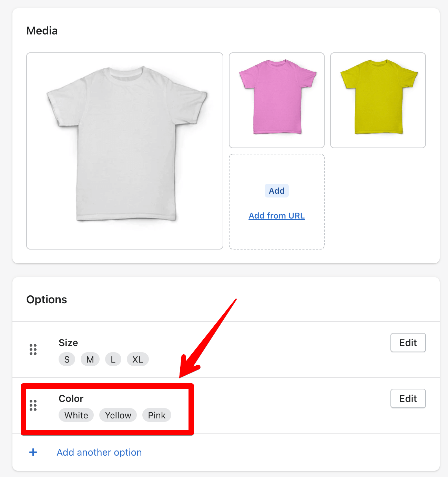Image resolution: width=448 pixels, height=477 pixels.
Task: Click the L size tag
Action: (x=113, y=359)
